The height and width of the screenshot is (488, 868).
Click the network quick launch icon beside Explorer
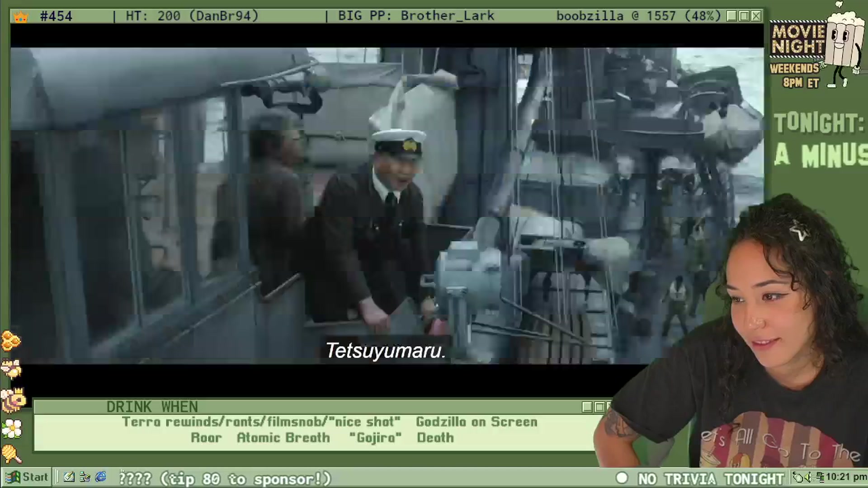tap(85, 477)
